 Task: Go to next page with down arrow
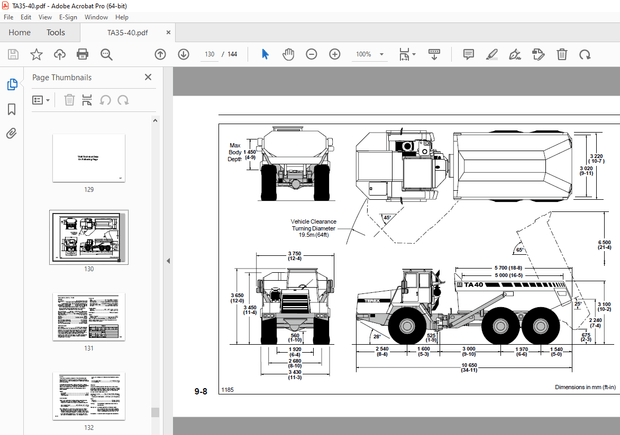click(x=183, y=54)
